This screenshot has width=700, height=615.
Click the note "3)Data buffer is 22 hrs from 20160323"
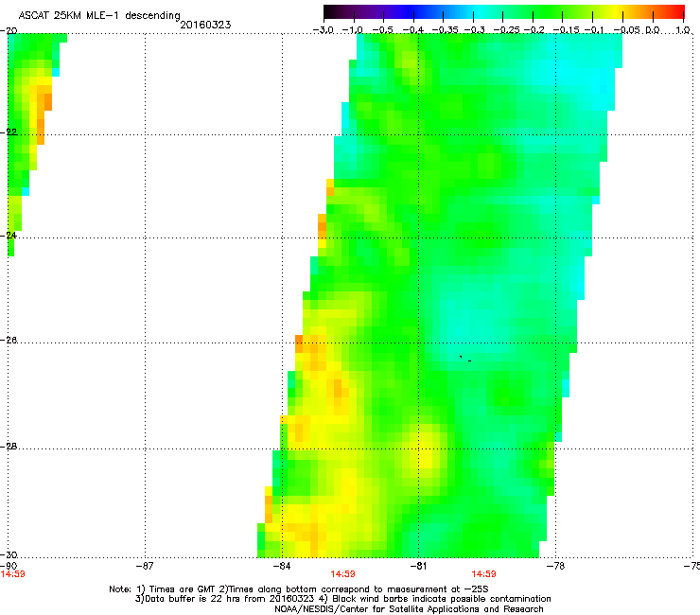tap(224, 599)
